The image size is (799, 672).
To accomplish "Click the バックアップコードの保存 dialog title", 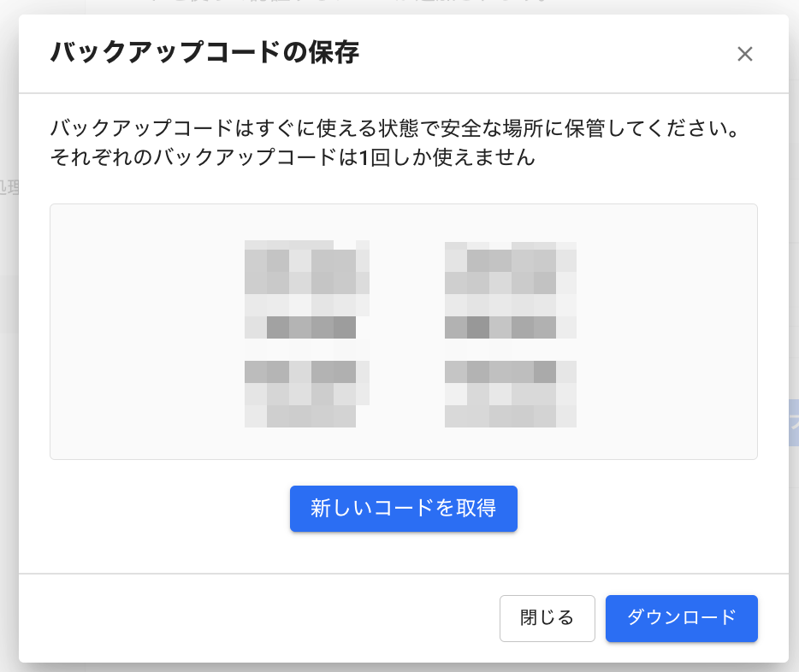I will 204,53.
